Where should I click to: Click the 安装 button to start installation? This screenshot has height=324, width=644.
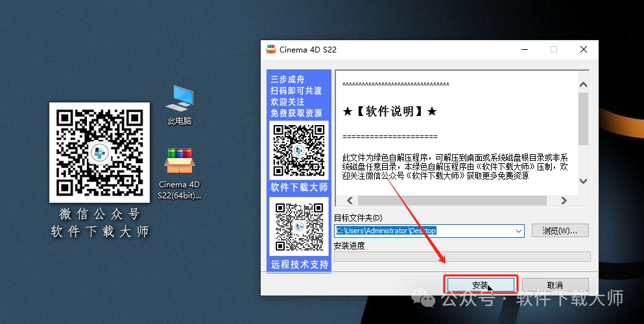coord(479,285)
